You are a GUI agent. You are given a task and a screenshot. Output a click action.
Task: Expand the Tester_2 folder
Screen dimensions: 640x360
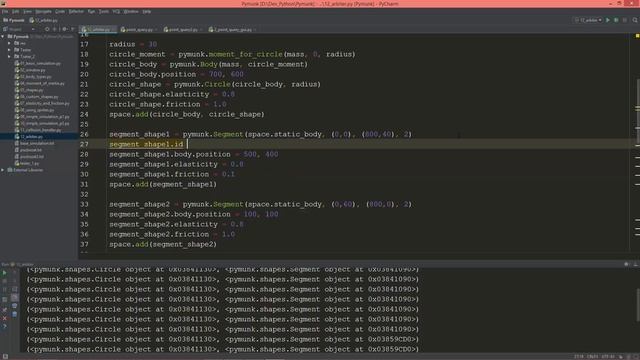(x=9, y=56)
